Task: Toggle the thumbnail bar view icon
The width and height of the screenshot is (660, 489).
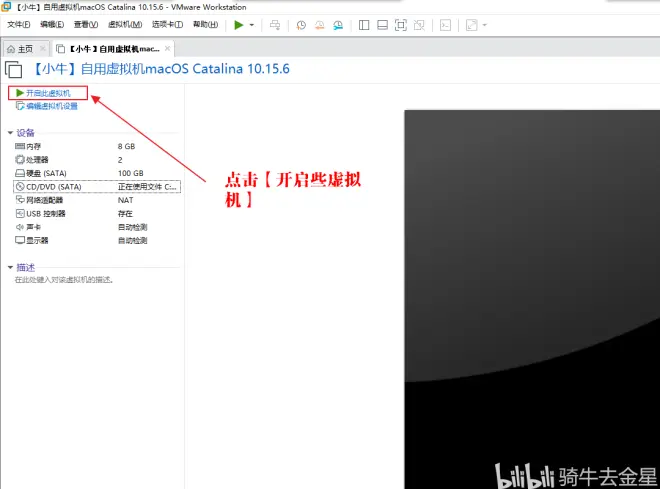Action: coord(382,25)
